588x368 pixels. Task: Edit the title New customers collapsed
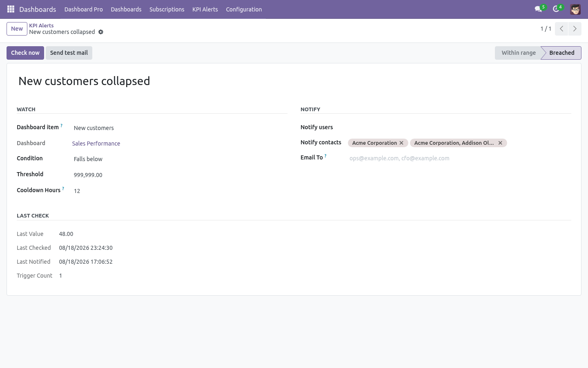(294, 81)
